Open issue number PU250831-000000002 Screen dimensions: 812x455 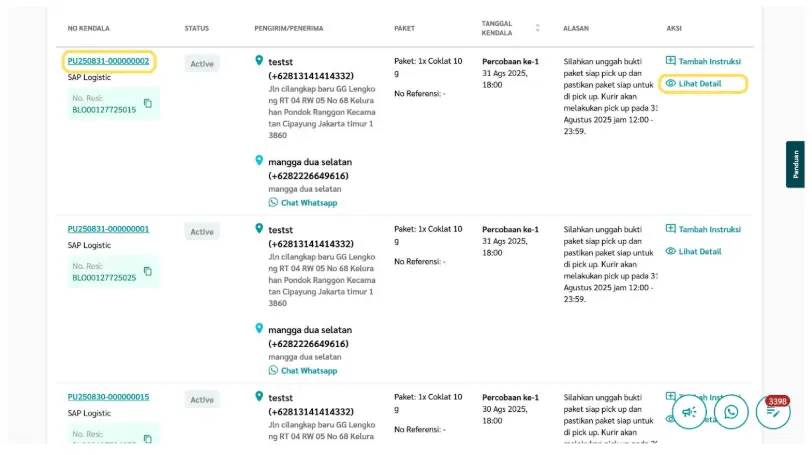(108, 61)
